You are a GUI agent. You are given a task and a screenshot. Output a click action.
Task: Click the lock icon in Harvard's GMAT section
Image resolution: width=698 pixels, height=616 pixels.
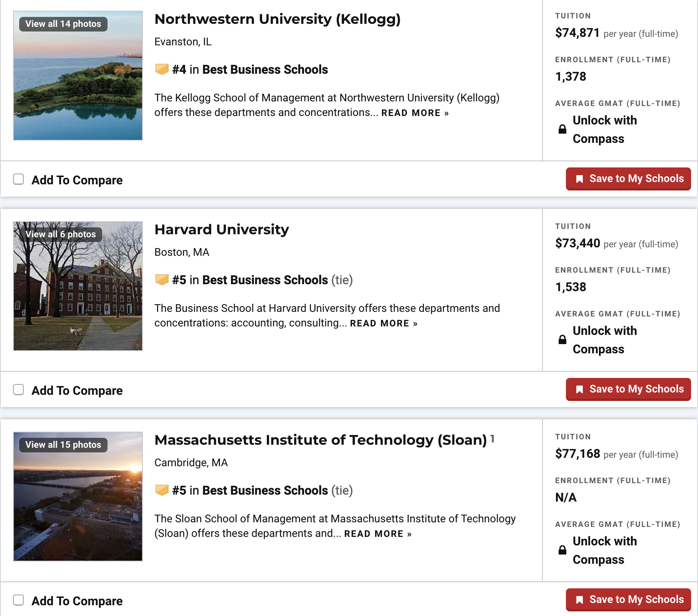point(562,340)
